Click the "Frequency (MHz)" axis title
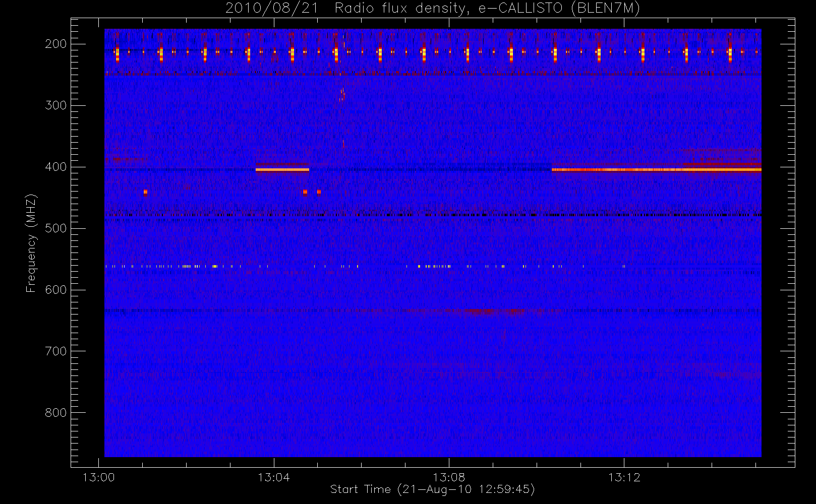816x504 pixels. tap(31, 243)
